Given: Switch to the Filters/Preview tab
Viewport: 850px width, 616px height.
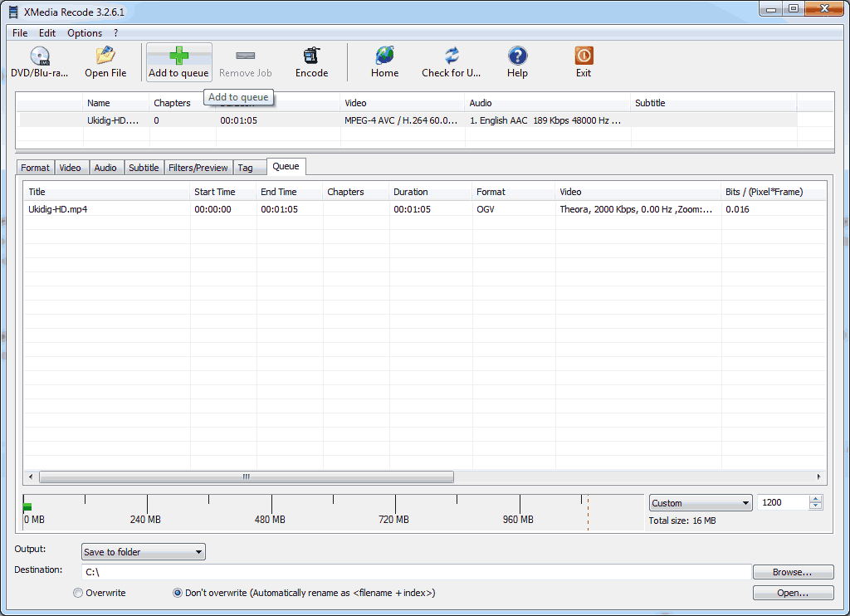Looking at the screenshot, I should click(x=198, y=168).
